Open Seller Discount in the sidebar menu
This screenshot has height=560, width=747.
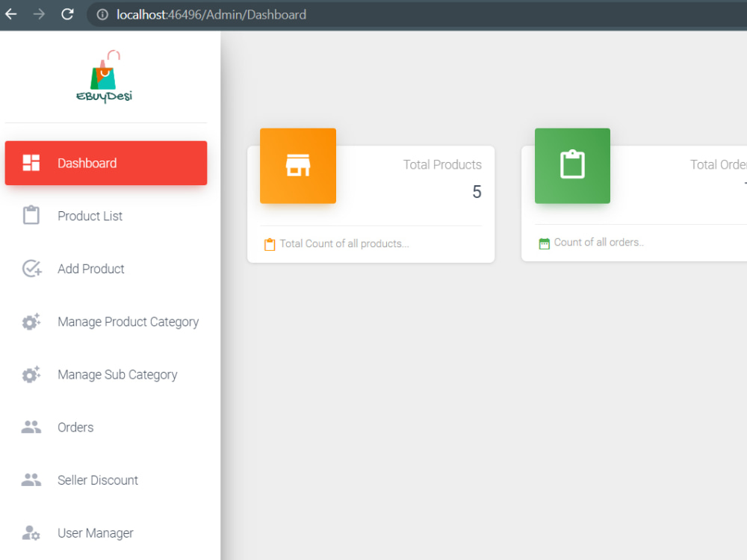pyautogui.click(x=97, y=480)
